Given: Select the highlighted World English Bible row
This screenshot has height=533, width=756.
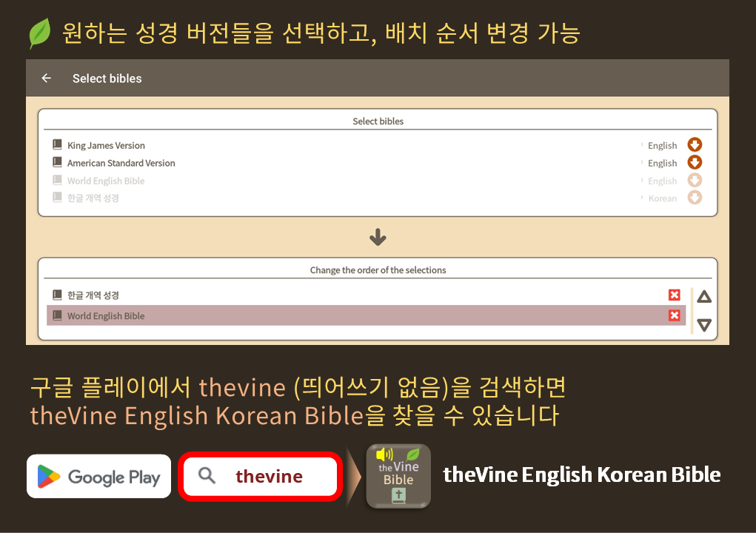Looking at the screenshot, I should (366, 315).
